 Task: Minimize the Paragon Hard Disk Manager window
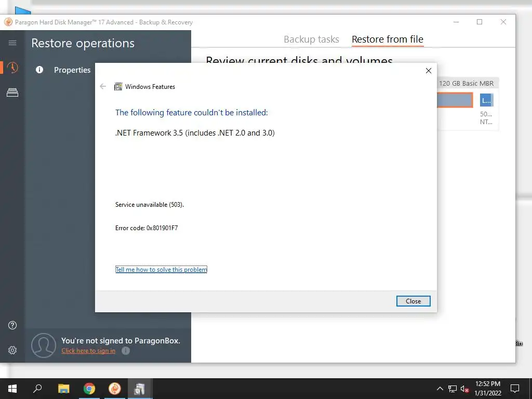[x=456, y=22]
